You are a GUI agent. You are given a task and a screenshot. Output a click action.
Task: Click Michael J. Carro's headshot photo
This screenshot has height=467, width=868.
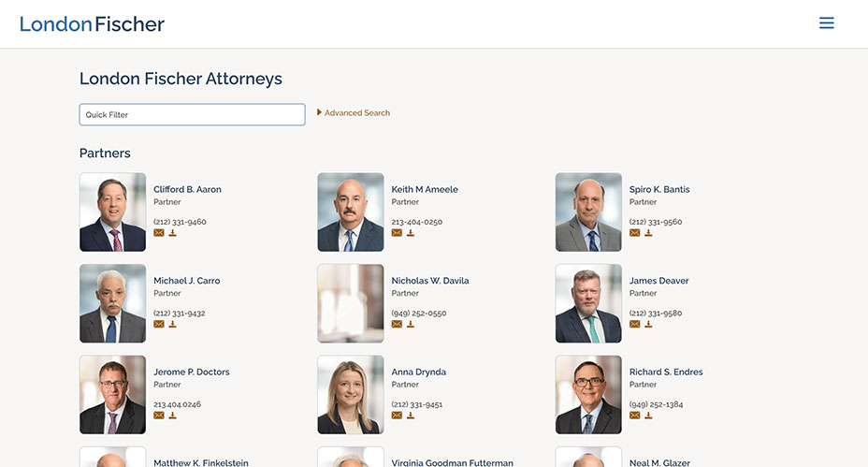point(113,303)
